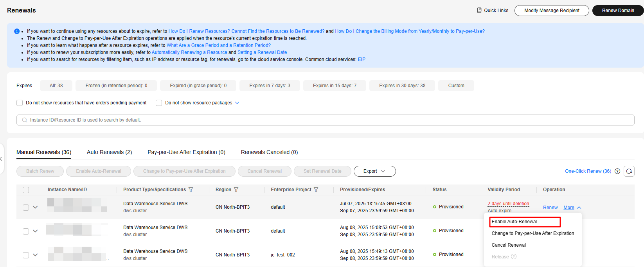The image size is (644, 267).
Task: Open Automatically Renewing a Resource link
Action: pos(189,52)
